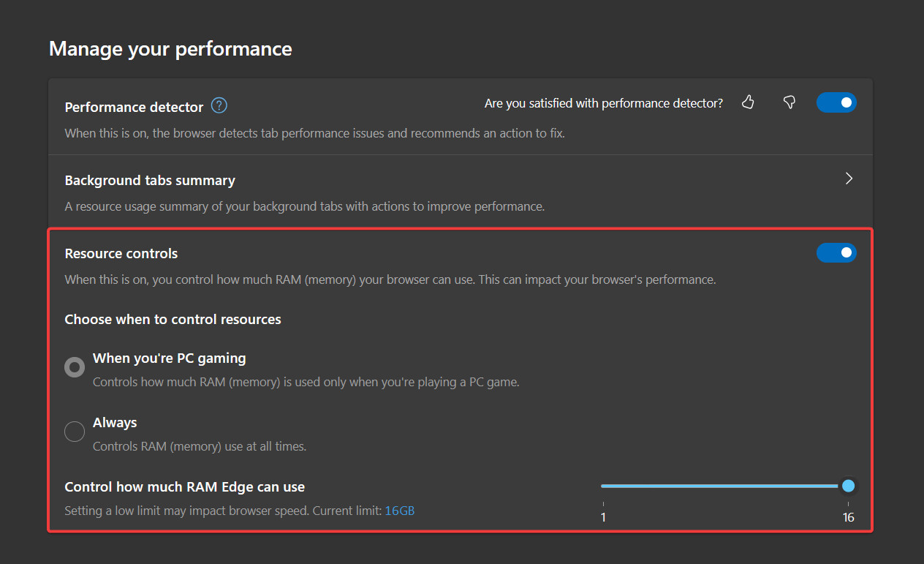
Task: Choose the "Always" radio option
Action: click(75, 432)
